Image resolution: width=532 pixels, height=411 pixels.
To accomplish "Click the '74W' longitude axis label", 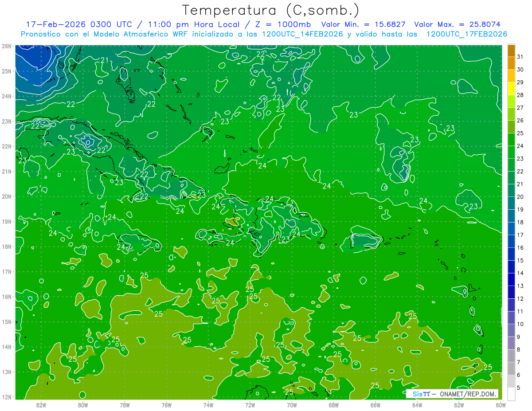I will tap(208, 404).
